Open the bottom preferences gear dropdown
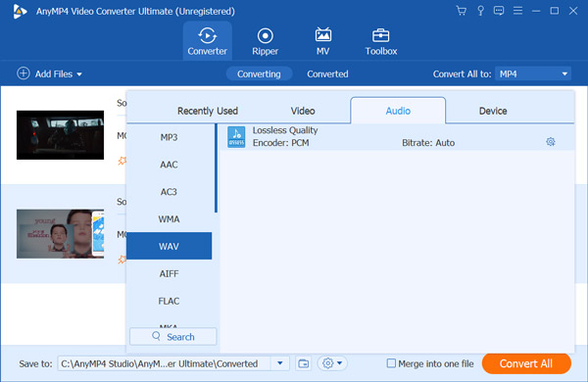The image size is (588, 382). click(x=332, y=363)
